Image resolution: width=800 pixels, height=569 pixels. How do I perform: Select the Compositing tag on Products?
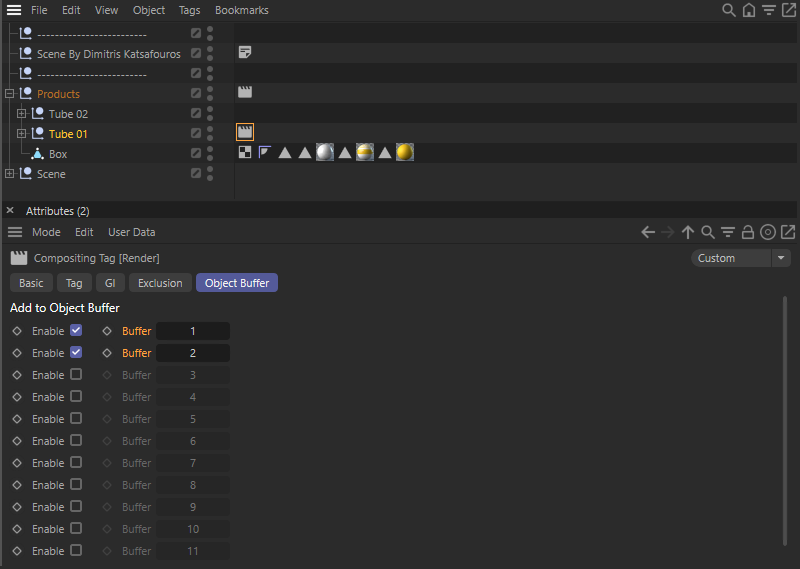tap(245, 92)
